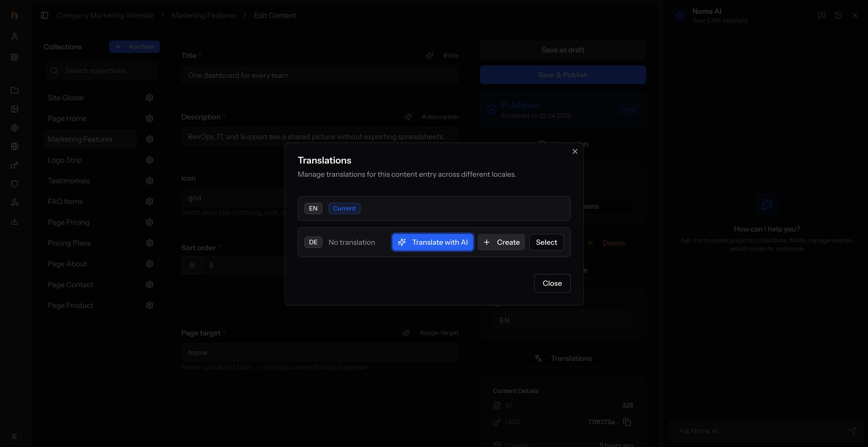Click Marketing Features breadcrumb
Screen dimensions: 868x447
[x=204, y=16]
